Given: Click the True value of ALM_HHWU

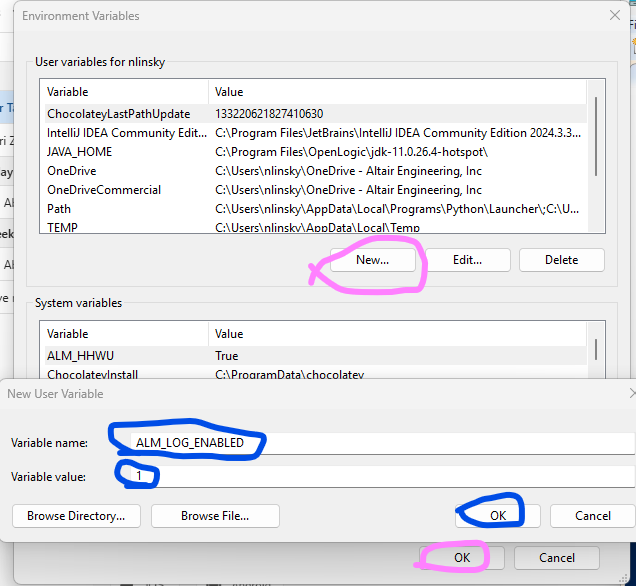Looking at the screenshot, I should tap(226, 356).
